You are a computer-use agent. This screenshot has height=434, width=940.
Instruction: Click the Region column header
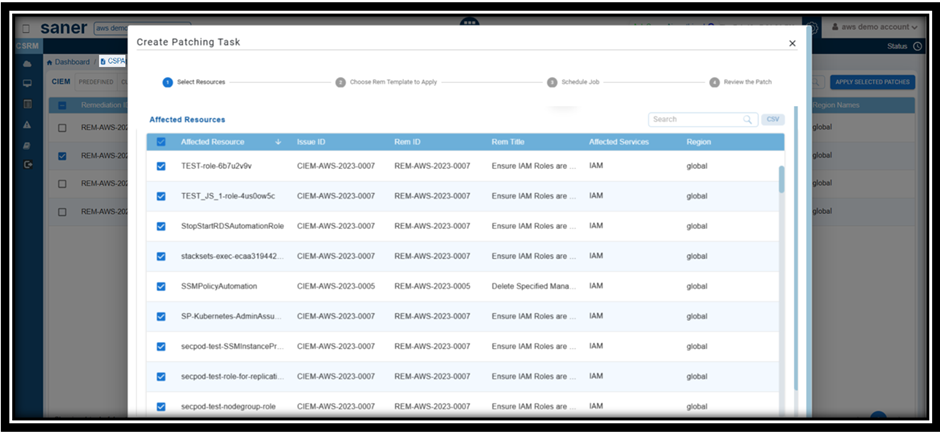[698, 142]
